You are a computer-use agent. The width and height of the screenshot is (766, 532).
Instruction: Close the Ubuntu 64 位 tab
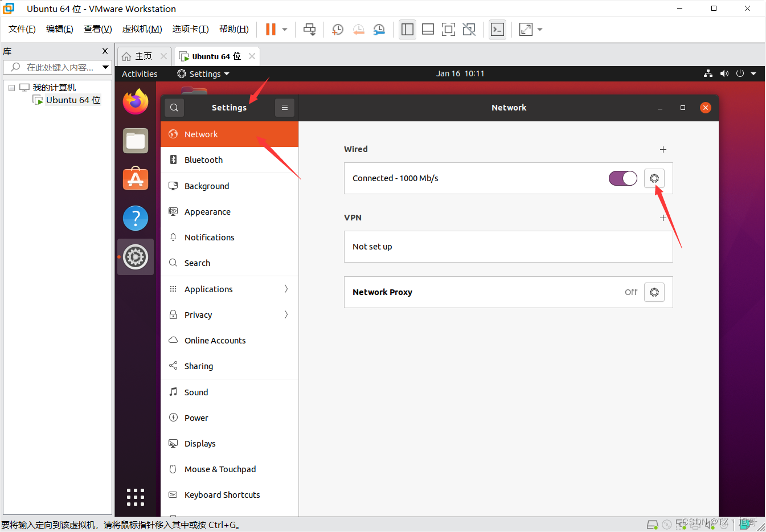coord(252,56)
